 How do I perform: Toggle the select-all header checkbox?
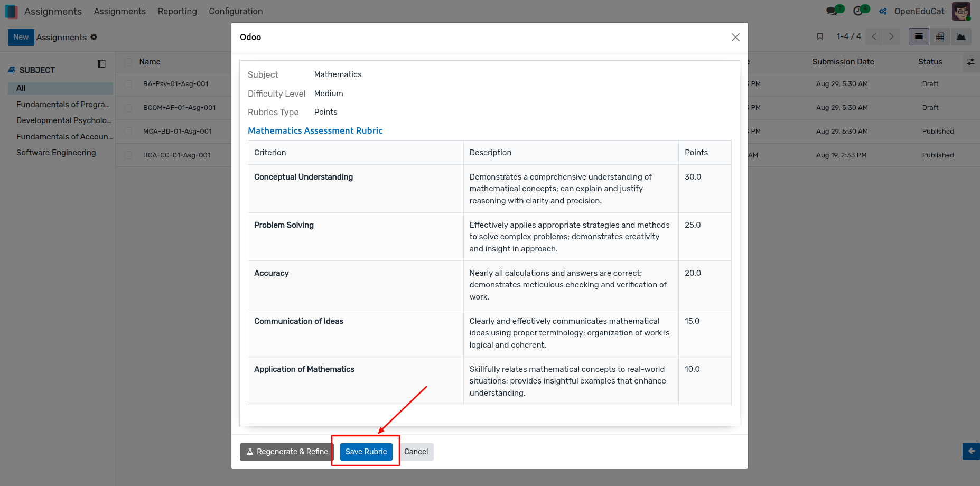[128, 62]
